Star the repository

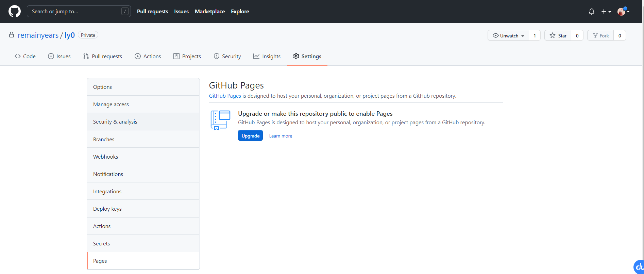click(x=558, y=35)
